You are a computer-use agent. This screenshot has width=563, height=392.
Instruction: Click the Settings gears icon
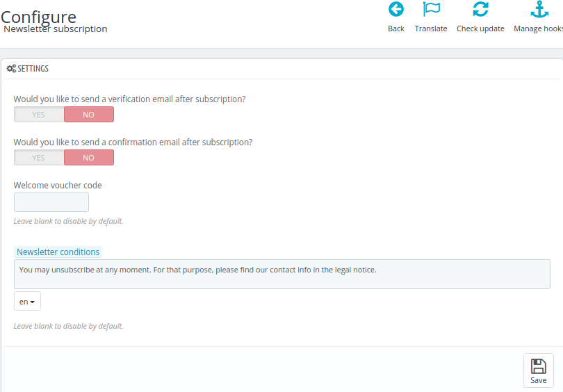[12, 69]
